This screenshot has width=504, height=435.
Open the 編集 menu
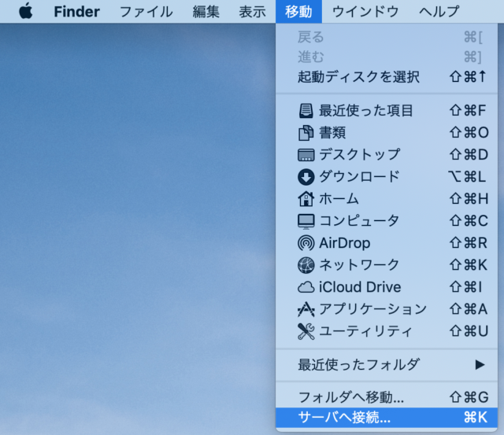(x=206, y=12)
